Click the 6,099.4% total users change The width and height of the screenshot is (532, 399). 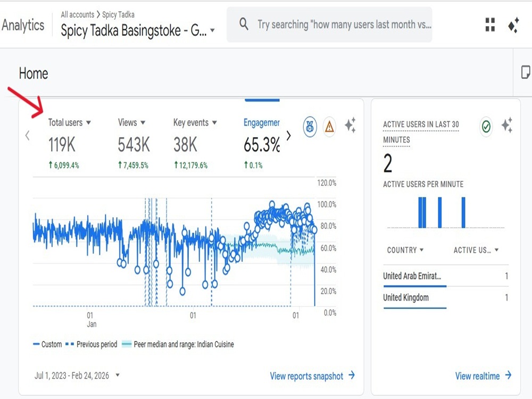coord(64,165)
